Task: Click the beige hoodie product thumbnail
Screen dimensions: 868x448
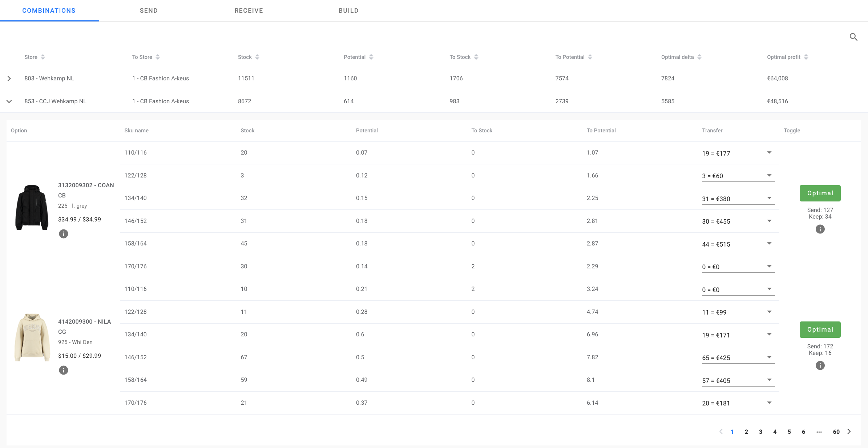Action: click(32, 337)
